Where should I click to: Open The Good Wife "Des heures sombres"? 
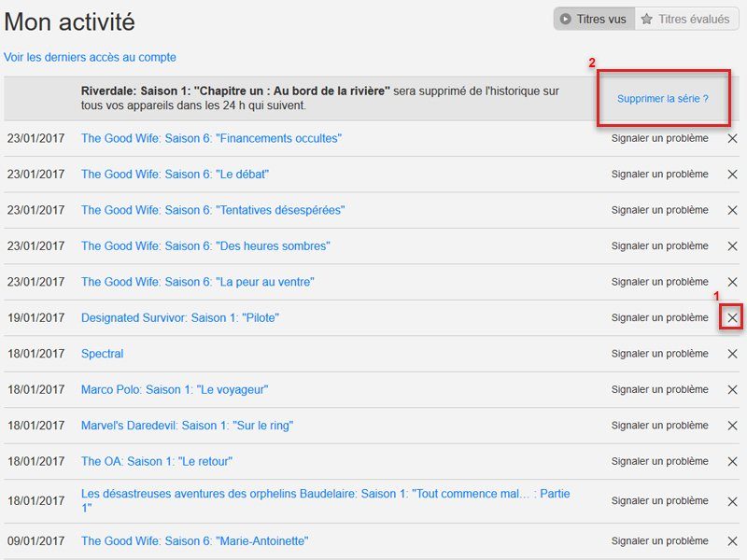(x=205, y=246)
